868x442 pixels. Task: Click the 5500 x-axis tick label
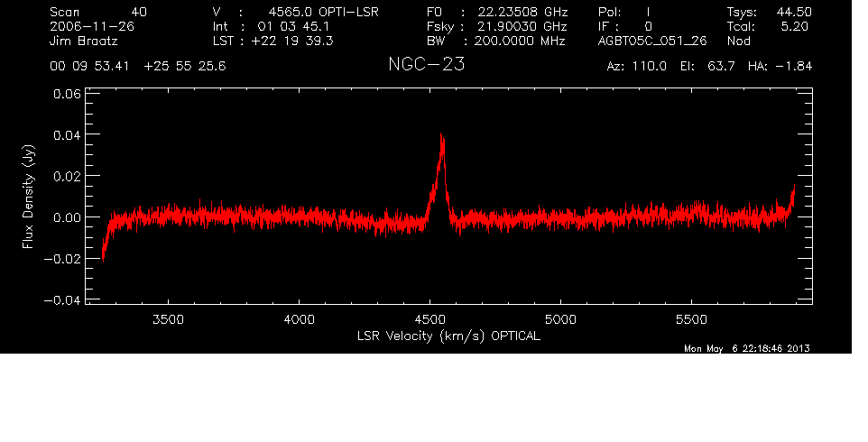pos(690,320)
